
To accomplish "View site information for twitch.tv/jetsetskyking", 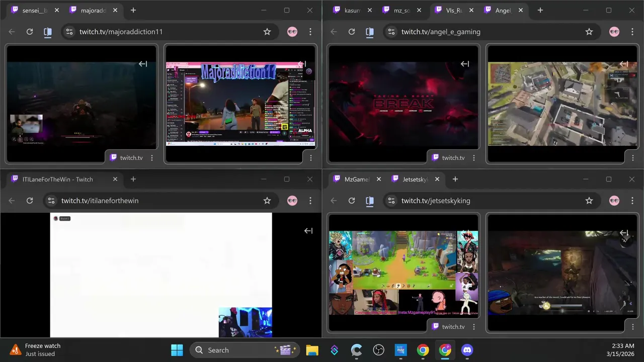I will [x=391, y=201].
